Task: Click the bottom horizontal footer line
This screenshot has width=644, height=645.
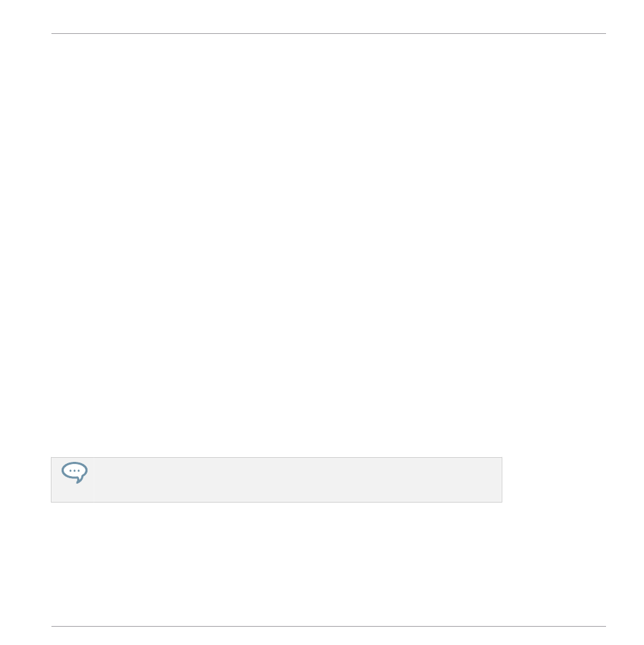Action: (329, 627)
